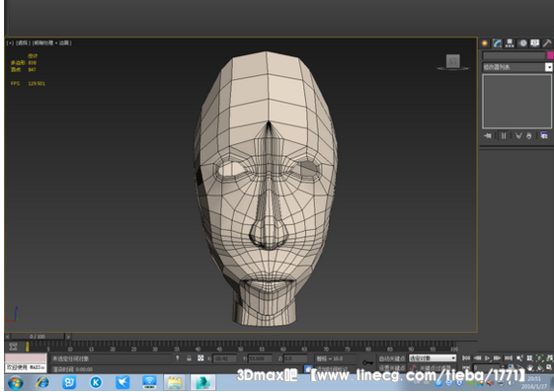Toggle Absolute/Offset transform mode icon
Screen dimensions: 554x392
pos(200,358)
